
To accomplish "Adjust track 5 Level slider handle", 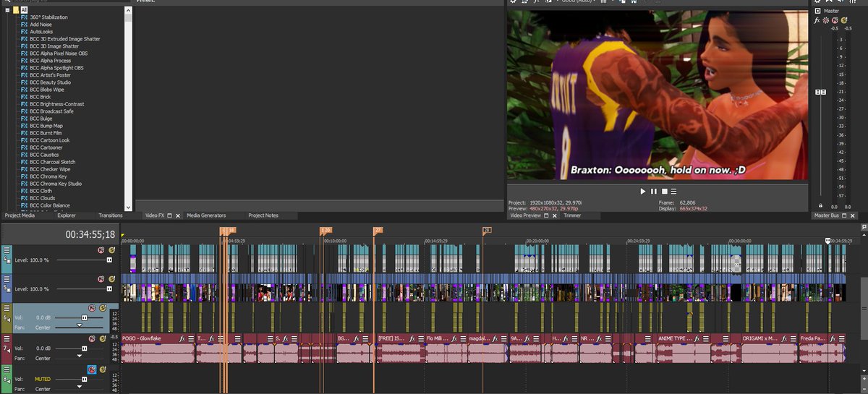I will [x=109, y=288].
